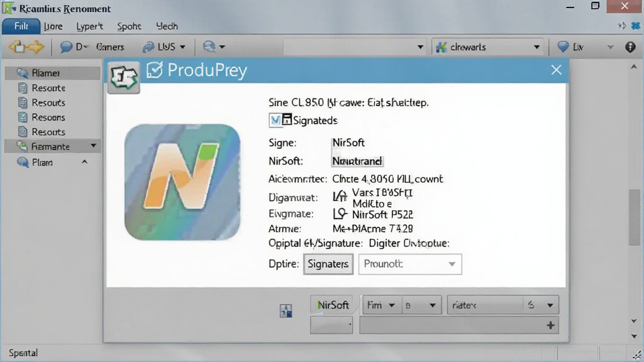Click the round info icon in toolbar
The height and width of the screenshot is (362, 644).
tap(630, 47)
